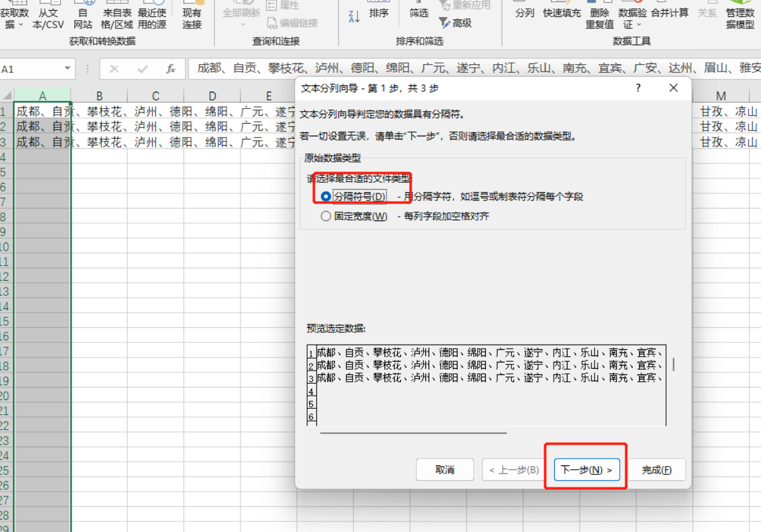Open the 获取数据 dropdown in ribbon

click(x=14, y=15)
